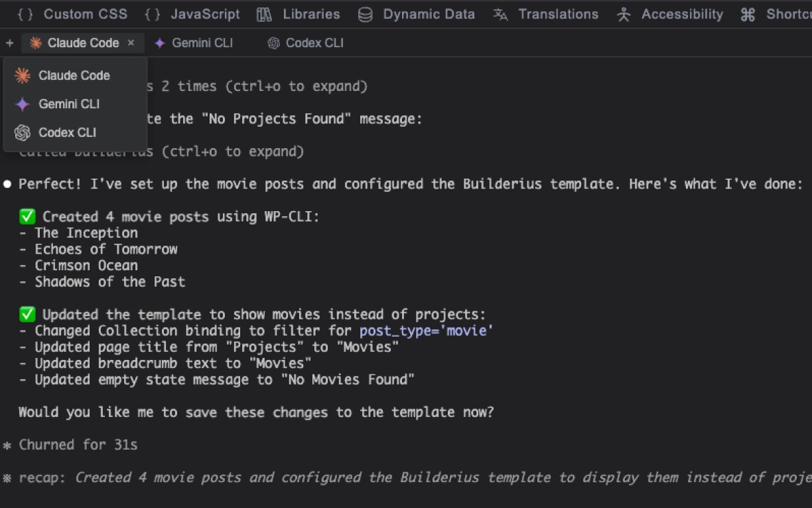Click the "Updated empty state message" line

click(x=217, y=380)
